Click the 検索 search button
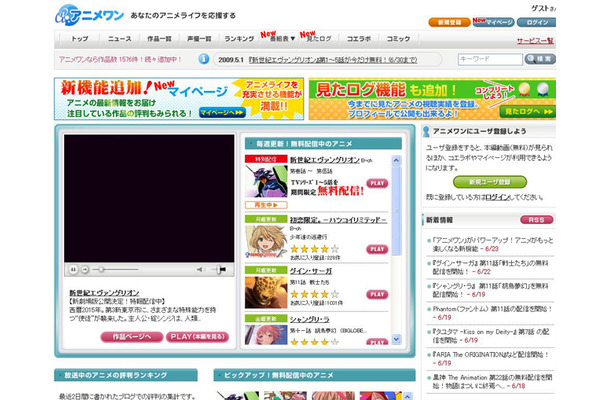This screenshot has height=400, width=610. tap(540, 59)
